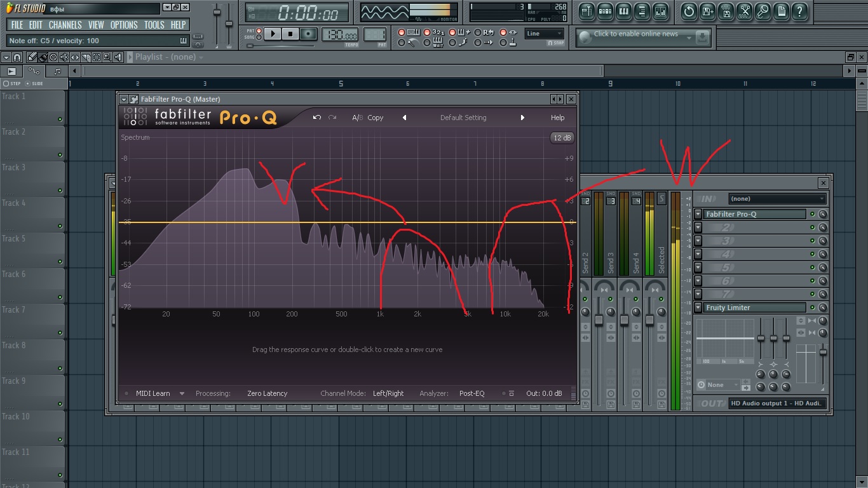Screen dimensions: 868x488
Task: Click the one-click audio recording microphone icon
Action: coord(763,11)
